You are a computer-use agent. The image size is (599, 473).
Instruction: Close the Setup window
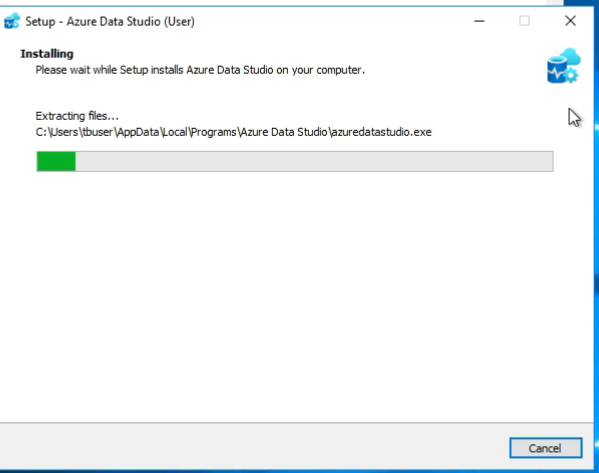pos(570,21)
